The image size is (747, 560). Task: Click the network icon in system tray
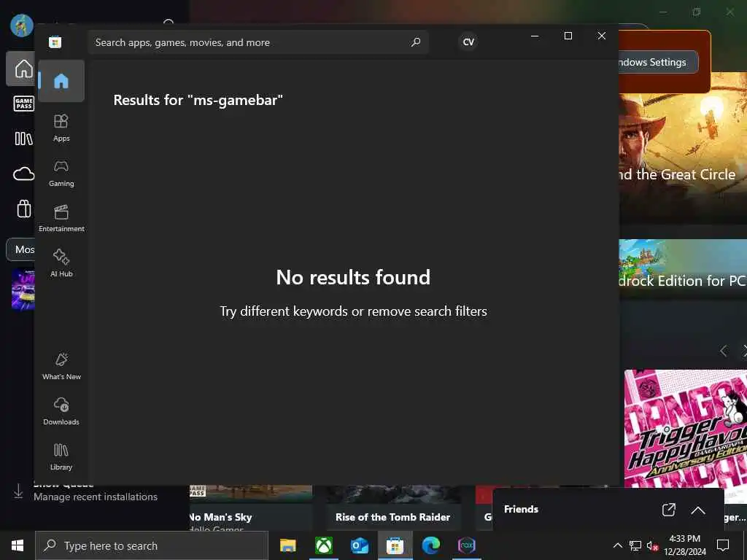click(x=635, y=545)
